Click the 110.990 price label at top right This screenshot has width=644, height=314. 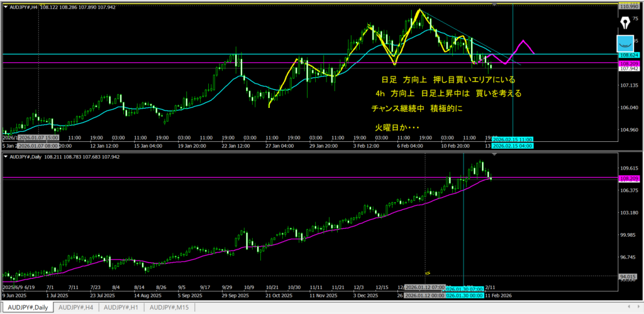629,5
